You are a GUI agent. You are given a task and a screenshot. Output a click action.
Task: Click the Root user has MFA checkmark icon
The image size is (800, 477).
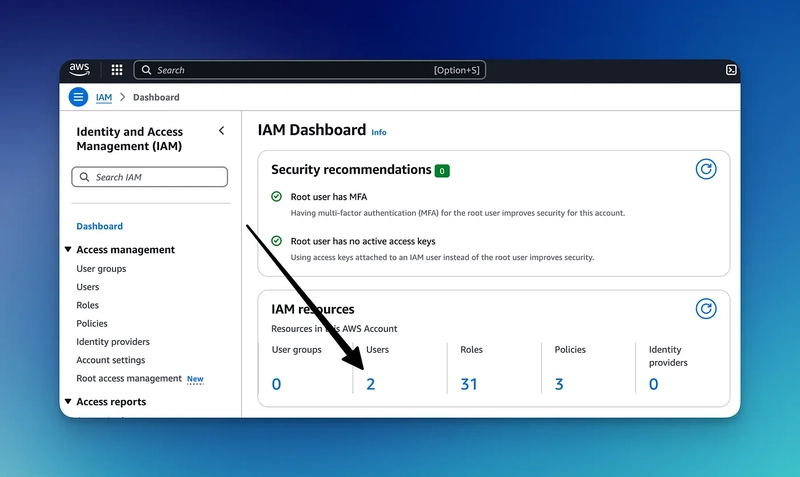point(277,196)
